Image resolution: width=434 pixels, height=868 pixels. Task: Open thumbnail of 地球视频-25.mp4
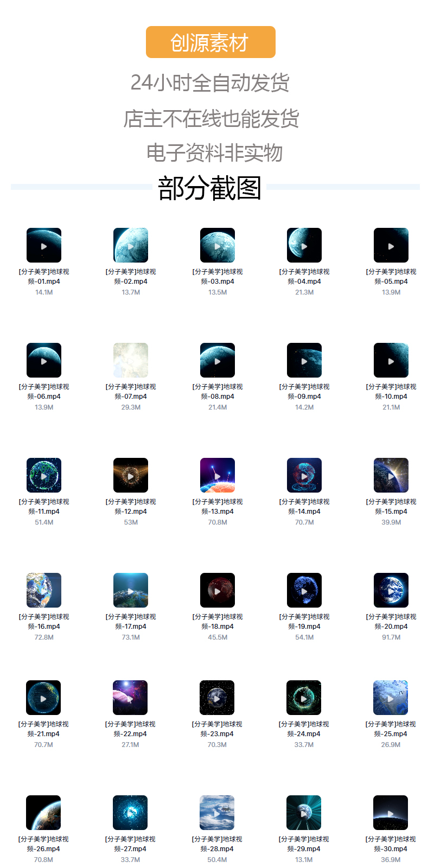pos(391,698)
